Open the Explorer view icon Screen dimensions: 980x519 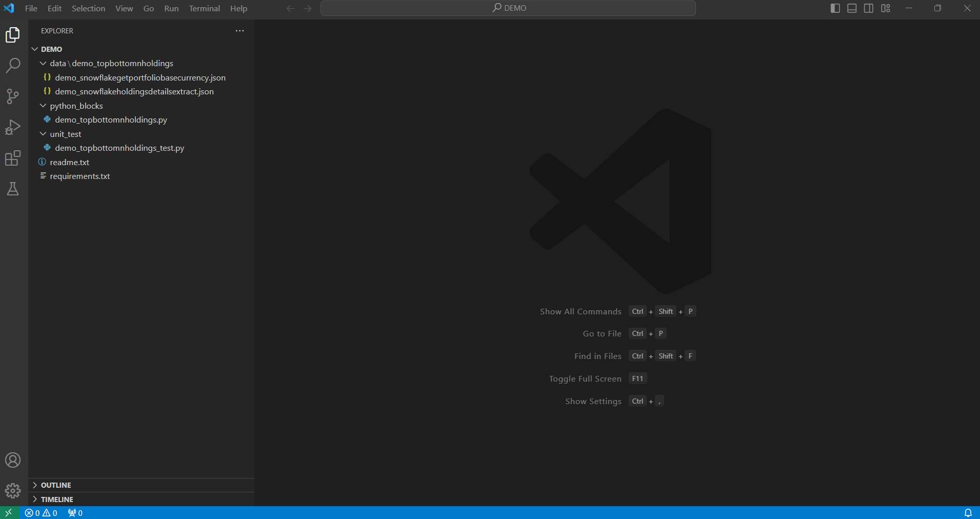click(13, 35)
